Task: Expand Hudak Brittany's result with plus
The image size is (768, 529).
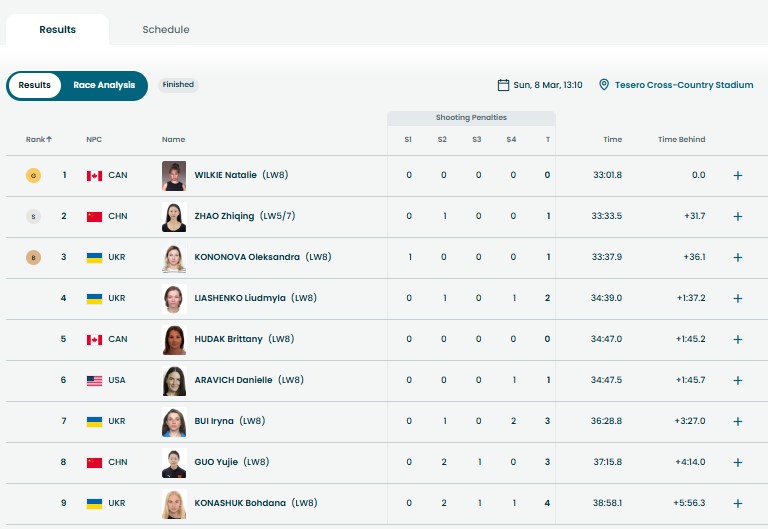Action: (x=738, y=340)
